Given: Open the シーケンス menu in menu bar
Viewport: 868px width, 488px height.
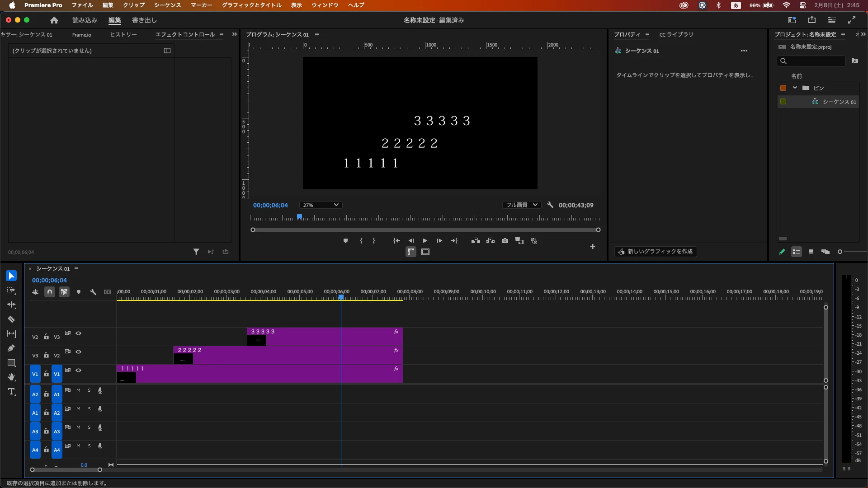Looking at the screenshot, I should (167, 5).
